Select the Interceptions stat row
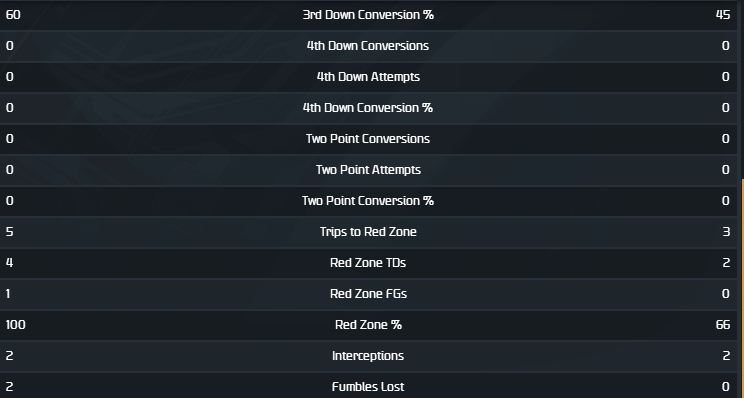The height and width of the screenshot is (398, 744). point(368,356)
